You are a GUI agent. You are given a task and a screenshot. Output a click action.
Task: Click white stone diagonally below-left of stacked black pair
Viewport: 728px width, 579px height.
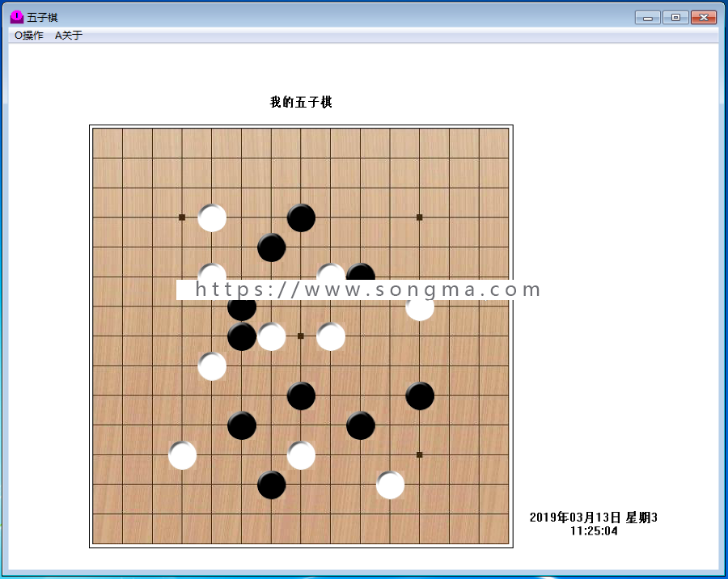(212, 366)
